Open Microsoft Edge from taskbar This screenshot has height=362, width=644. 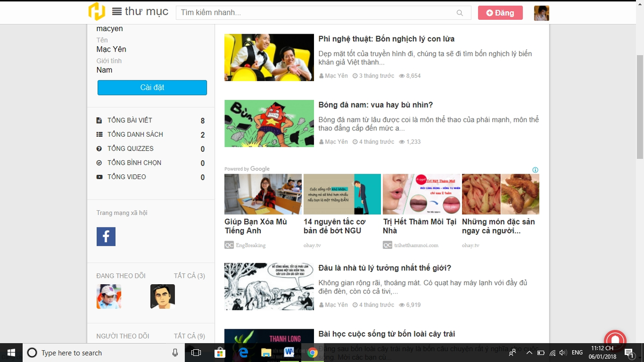click(243, 352)
